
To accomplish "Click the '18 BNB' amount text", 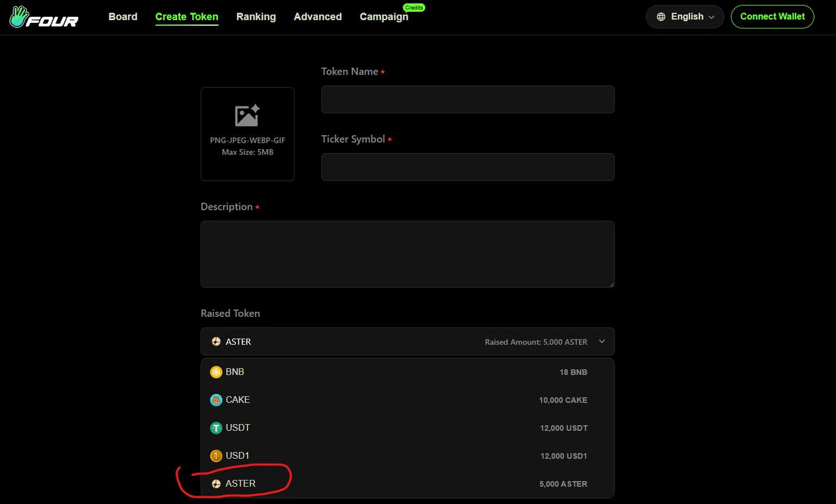I will coord(573,372).
